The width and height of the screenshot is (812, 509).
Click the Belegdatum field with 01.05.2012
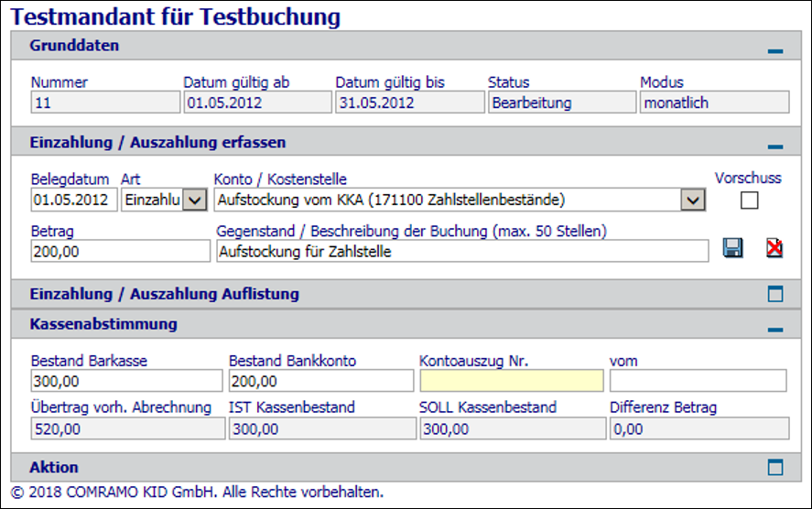coord(74,200)
